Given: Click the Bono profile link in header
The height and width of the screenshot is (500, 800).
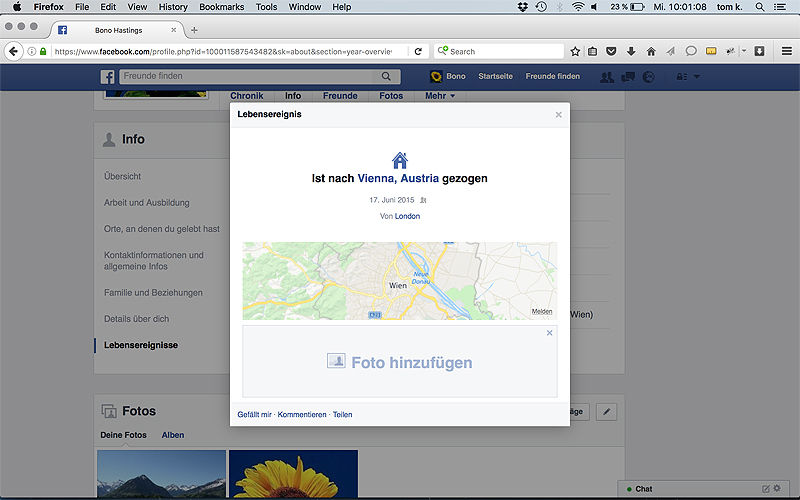Looking at the screenshot, I should coord(447,76).
